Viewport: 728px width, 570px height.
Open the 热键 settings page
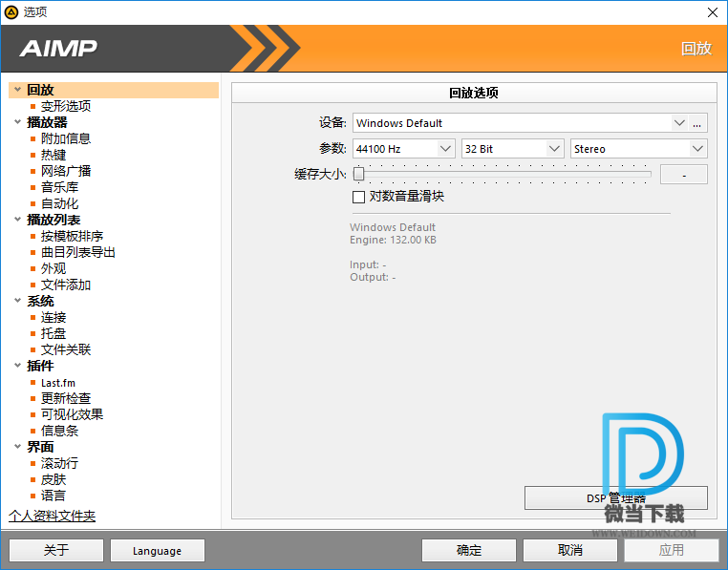pos(54,155)
